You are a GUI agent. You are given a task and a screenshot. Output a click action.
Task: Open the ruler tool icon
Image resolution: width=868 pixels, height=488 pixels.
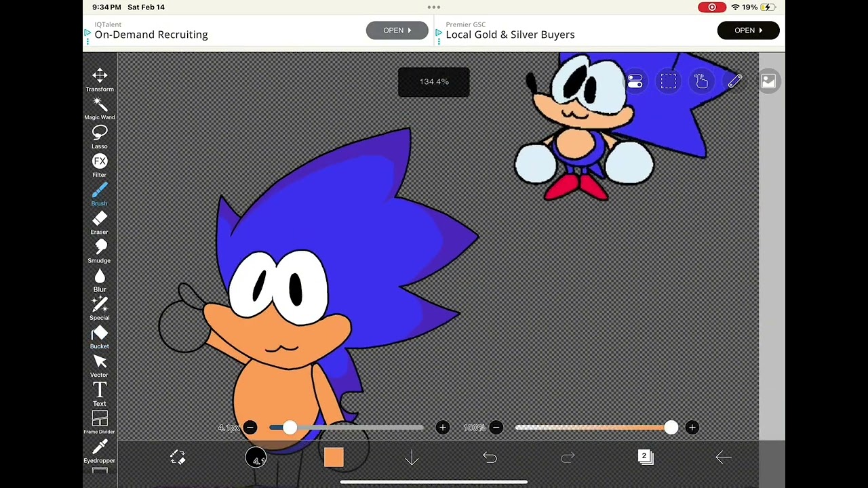tap(735, 81)
